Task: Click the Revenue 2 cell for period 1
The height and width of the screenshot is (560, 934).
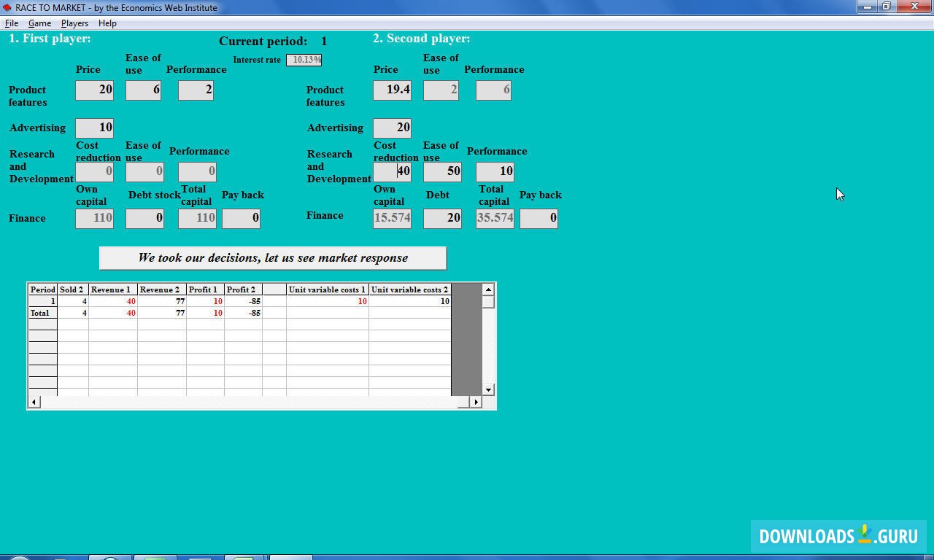Action: click(162, 301)
